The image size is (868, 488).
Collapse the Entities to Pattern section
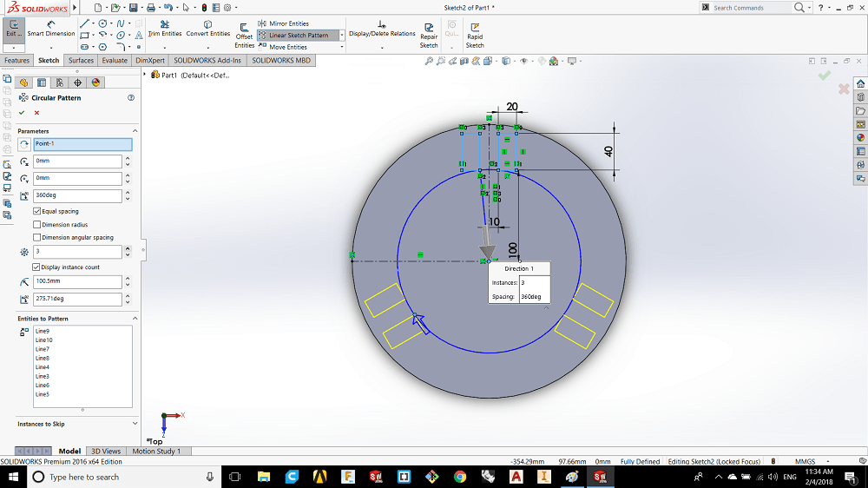pos(135,319)
